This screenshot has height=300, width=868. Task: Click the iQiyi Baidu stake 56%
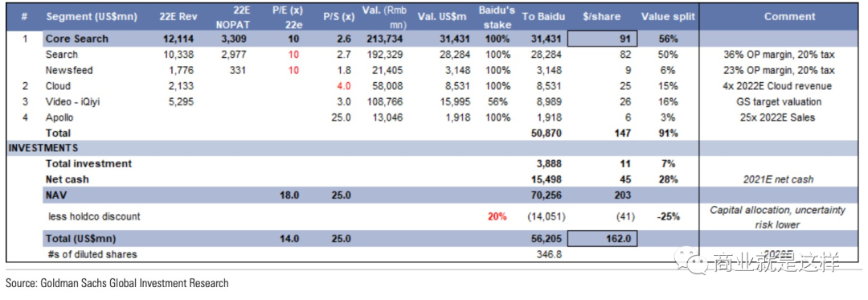(498, 102)
